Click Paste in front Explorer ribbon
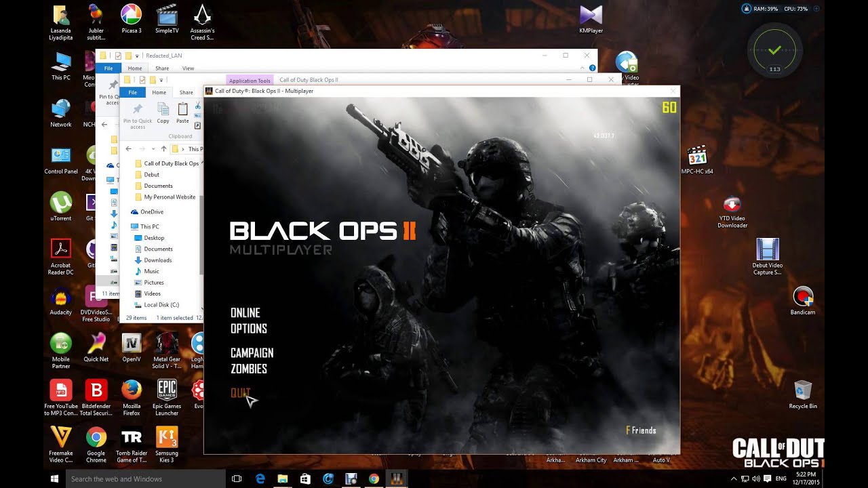The height and width of the screenshot is (488, 868). click(183, 113)
